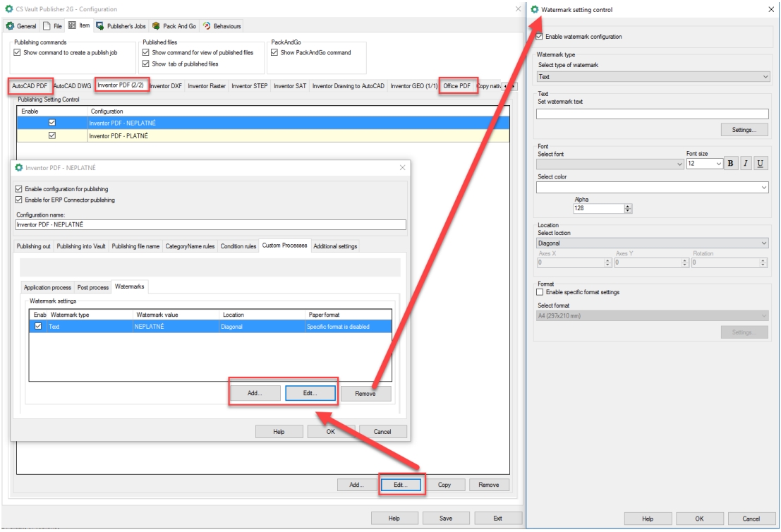Toggle bold for watermark font
Screen dimensions: 781x532
(x=731, y=164)
